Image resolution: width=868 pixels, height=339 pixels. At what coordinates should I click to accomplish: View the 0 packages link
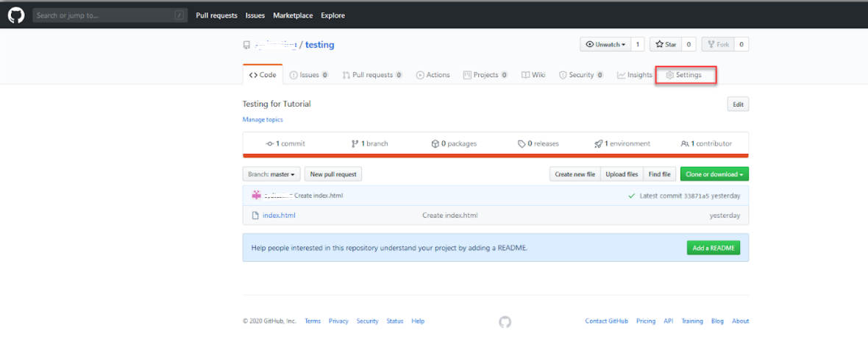454,143
